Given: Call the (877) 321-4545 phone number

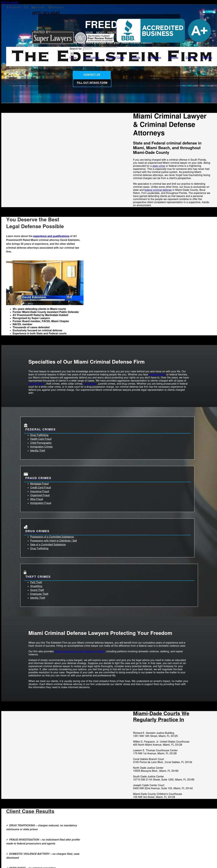Looking at the screenshot, I should pos(46,13).
